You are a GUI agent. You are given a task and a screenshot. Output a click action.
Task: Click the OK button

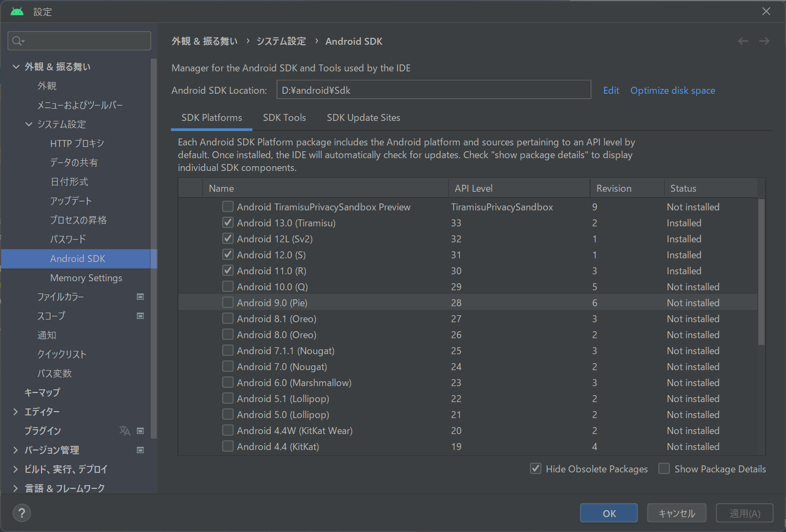click(x=609, y=513)
